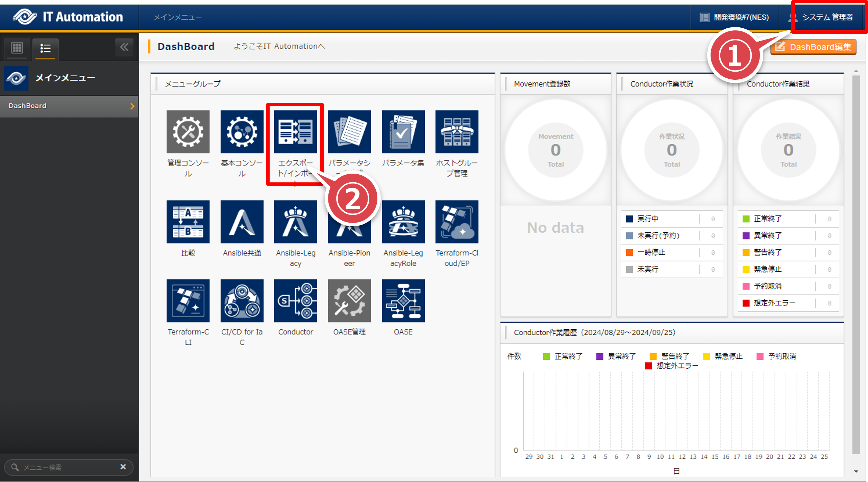Open the OASE管理 menu icon
The height and width of the screenshot is (482, 868).
click(349, 301)
